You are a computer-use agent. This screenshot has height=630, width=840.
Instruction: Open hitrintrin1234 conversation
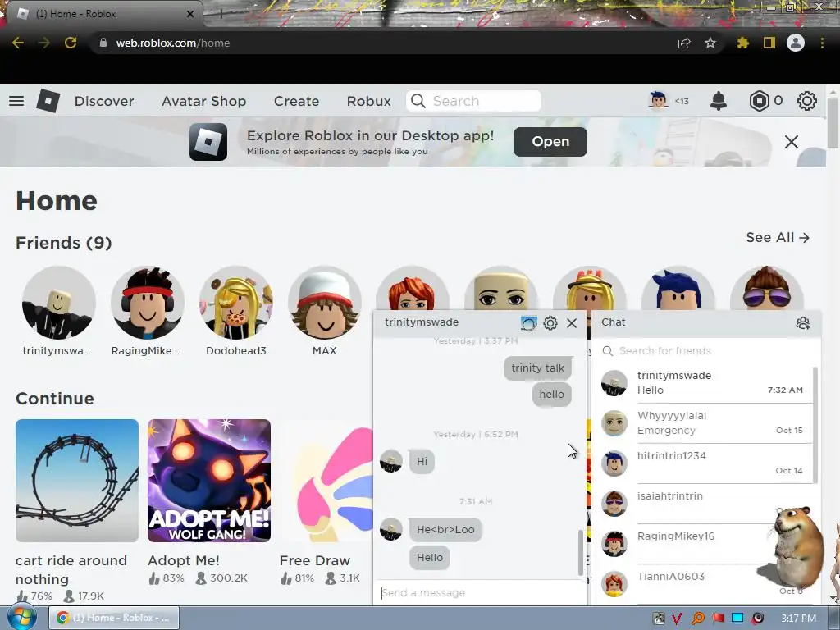703,463
